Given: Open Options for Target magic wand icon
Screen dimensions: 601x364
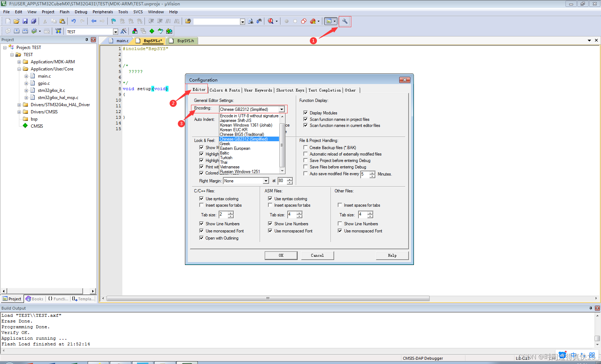Looking at the screenshot, I should [x=123, y=31].
